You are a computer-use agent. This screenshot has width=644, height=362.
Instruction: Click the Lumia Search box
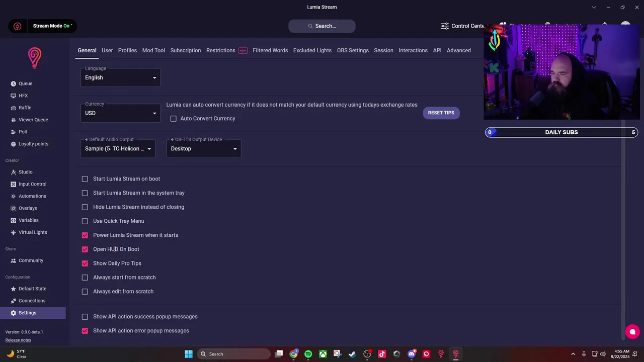(x=322, y=26)
